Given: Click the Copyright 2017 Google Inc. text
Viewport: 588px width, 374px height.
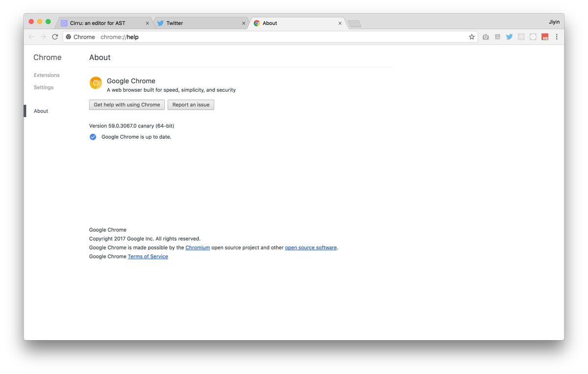Looking at the screenshot, I should tap(145, 239).
